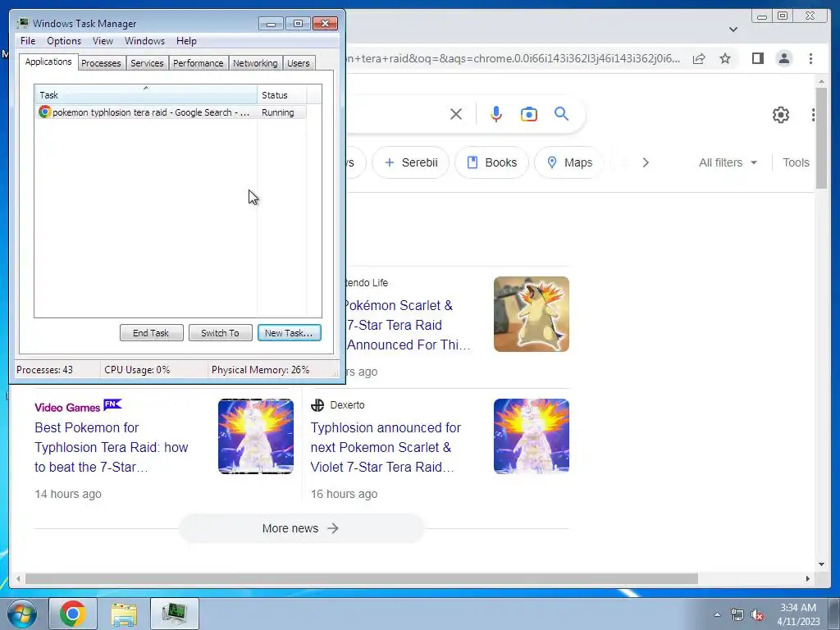This screenshot has height=630, width=840.
Task: Open Google quick settings gear icon
Action: pyautogui.click(x=781, y=115)
